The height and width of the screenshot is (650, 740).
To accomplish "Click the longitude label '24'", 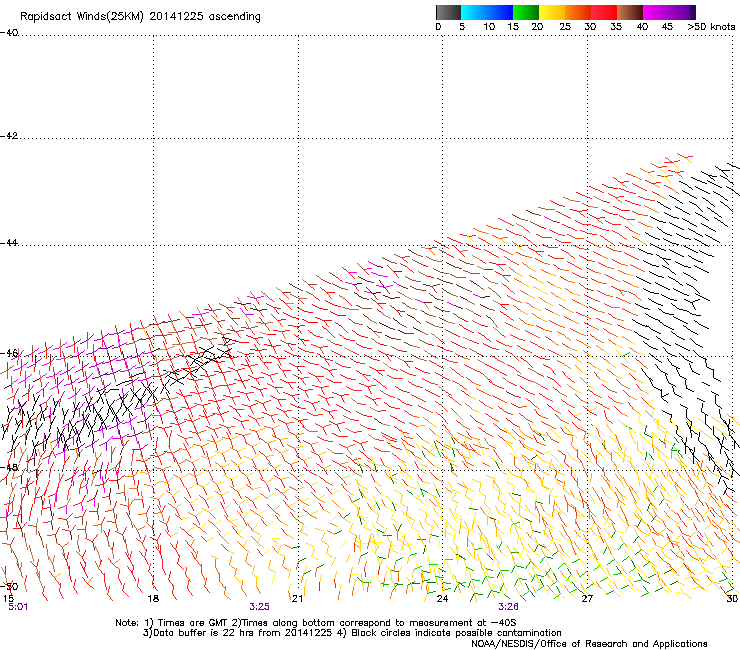I will (x=442, y=599).
